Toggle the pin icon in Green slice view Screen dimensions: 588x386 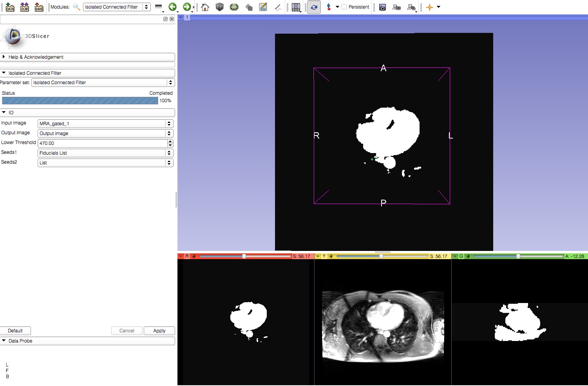455,256
